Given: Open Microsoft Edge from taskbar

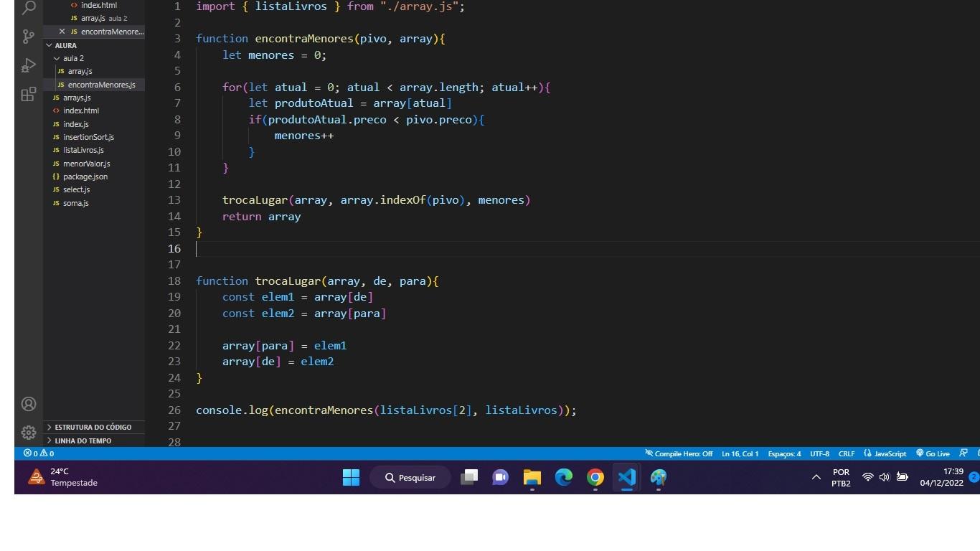Looking at the screenshot, I should (x=564, y=477).
